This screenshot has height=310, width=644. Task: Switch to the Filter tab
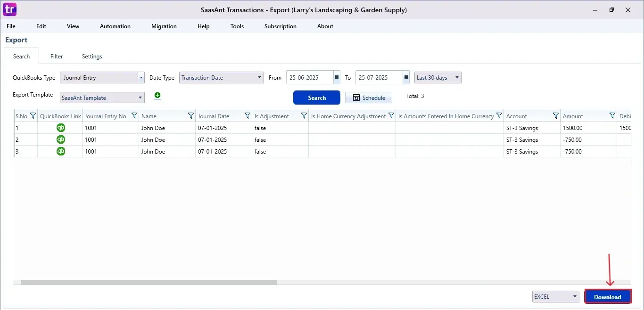[x=57, y=56]
